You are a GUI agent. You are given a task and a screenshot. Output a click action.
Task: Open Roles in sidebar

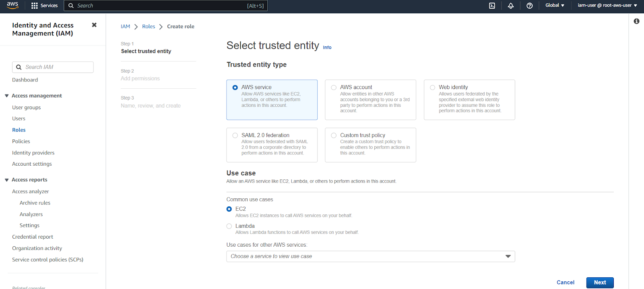(x=19, y=130)
